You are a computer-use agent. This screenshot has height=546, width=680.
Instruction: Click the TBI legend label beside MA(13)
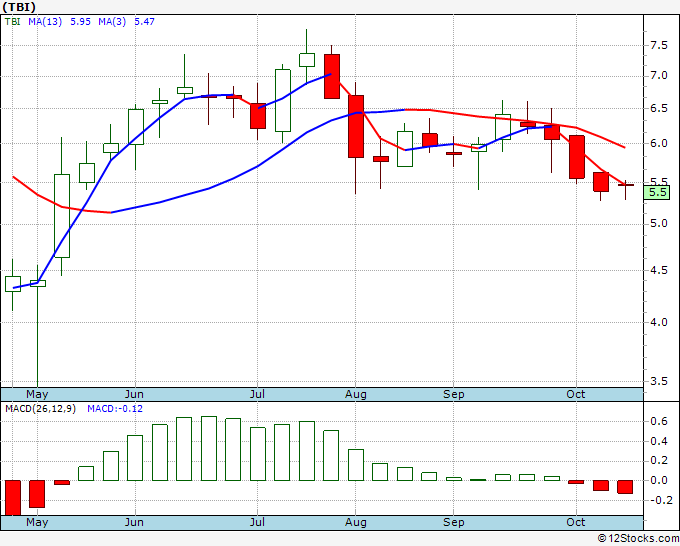click(x=13, y=22)
